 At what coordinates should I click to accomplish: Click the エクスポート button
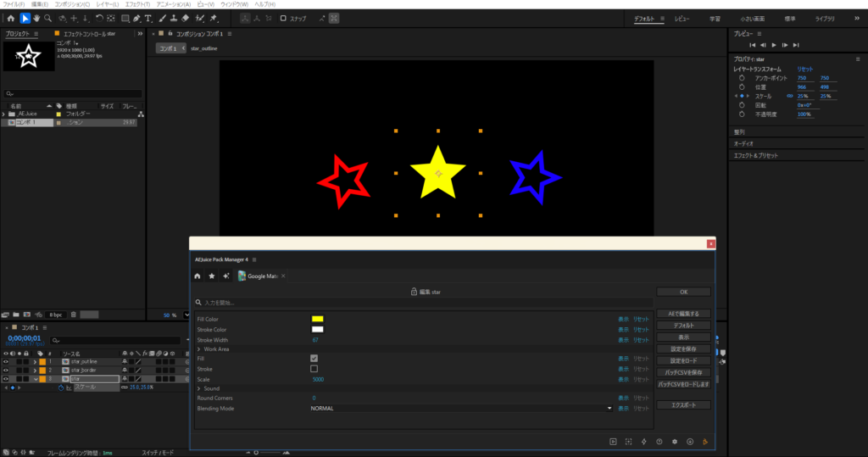(683, 405)
